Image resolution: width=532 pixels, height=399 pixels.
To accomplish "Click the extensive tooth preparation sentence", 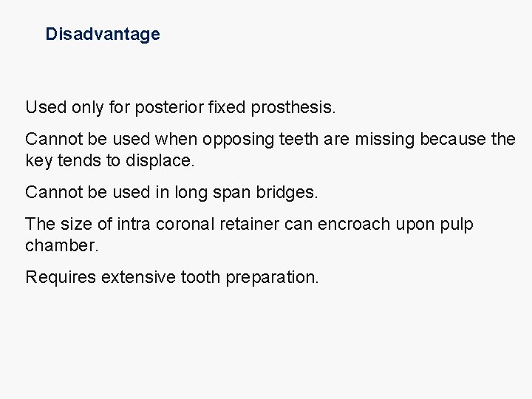I will tap(171, 278).
